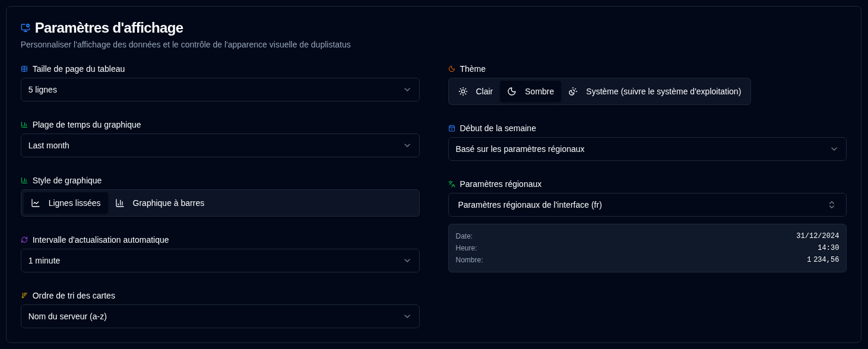Click the table icon next to Taille de page

coord(24,69)
